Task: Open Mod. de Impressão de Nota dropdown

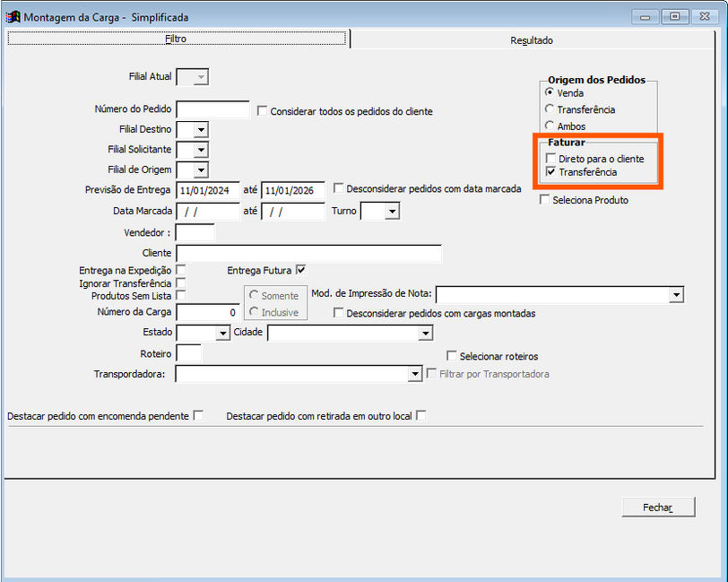Action: point(676,294)
